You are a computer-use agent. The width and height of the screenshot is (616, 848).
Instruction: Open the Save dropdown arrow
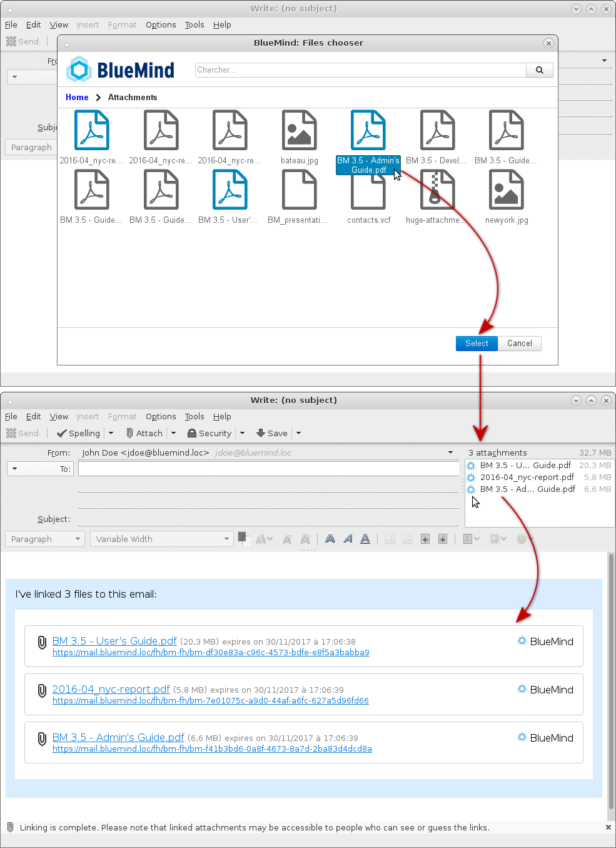[x=298, y=433]
